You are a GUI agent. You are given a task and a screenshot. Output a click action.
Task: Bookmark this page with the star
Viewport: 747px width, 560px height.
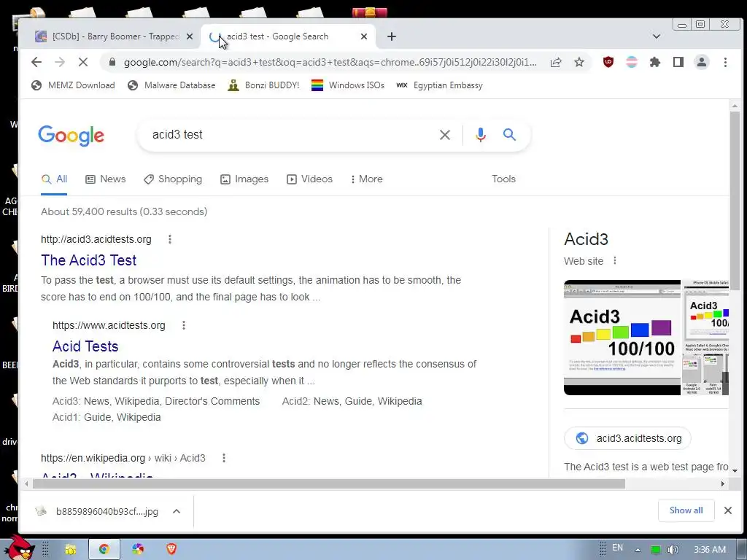(x=578, y=62)
